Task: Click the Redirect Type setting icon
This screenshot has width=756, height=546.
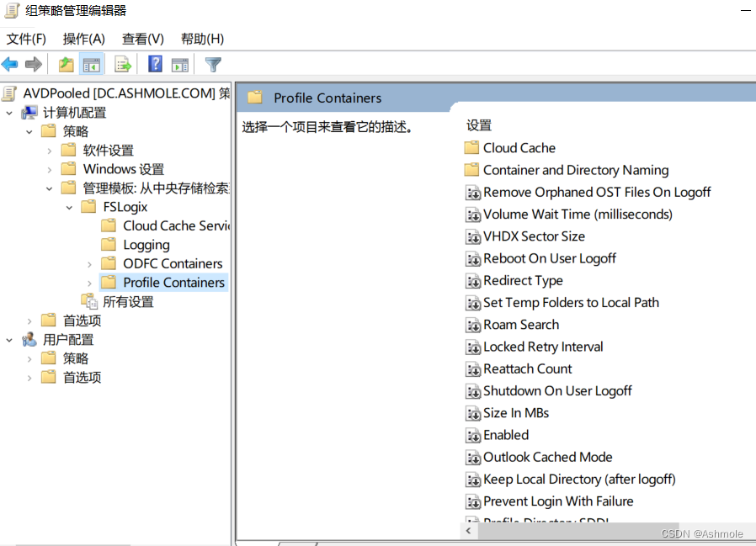Action: point(473,281)
